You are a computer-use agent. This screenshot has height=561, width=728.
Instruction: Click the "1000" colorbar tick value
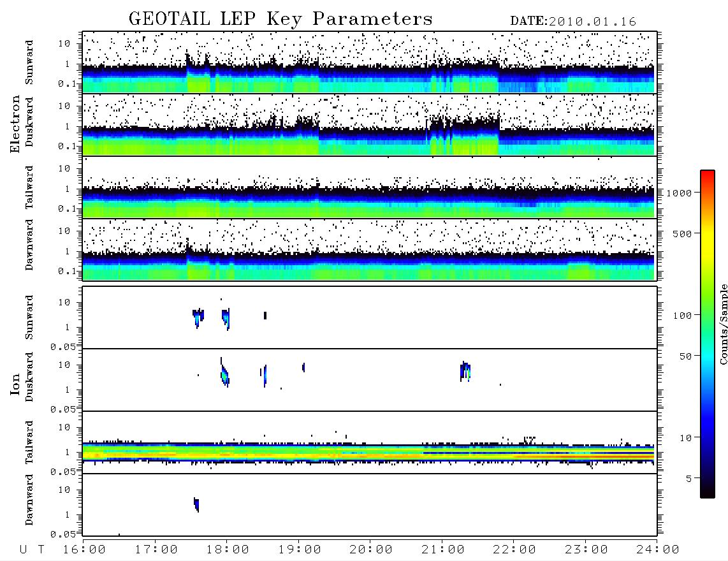click(680, 193)
